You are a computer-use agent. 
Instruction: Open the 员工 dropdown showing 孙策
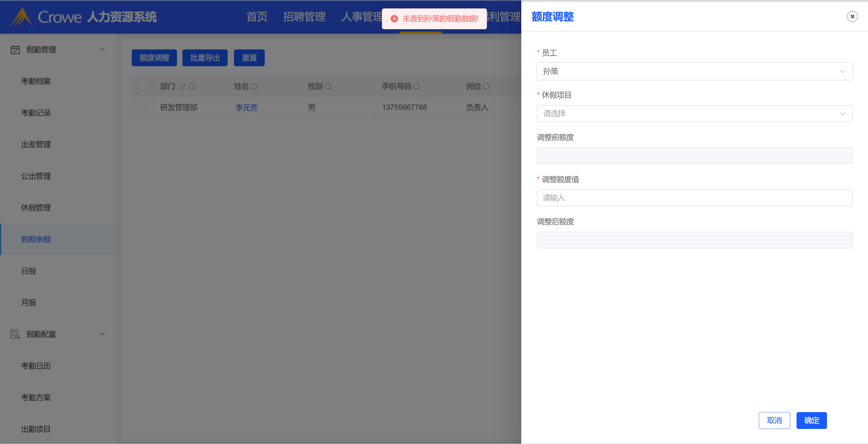pyautogui.click(x=694, y=71)
